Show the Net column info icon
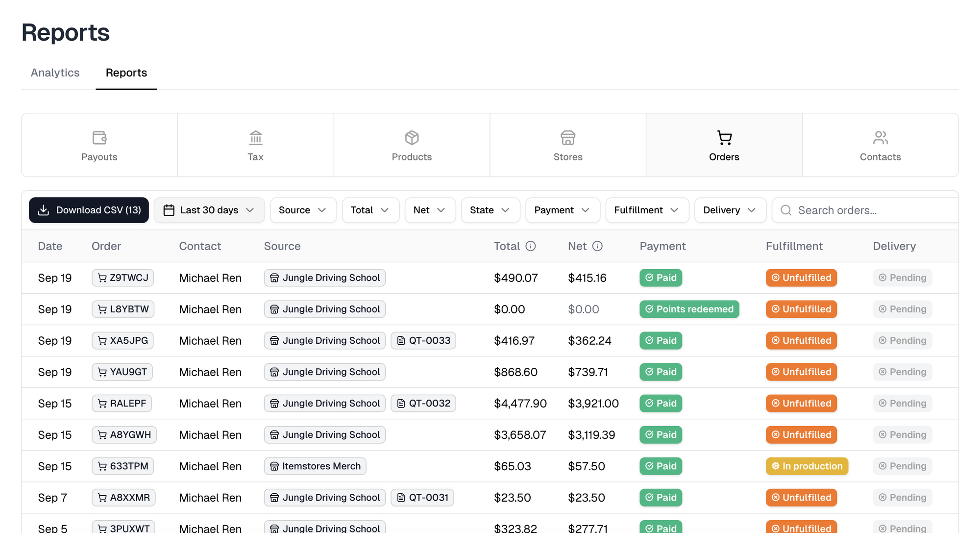 [597, 246]
